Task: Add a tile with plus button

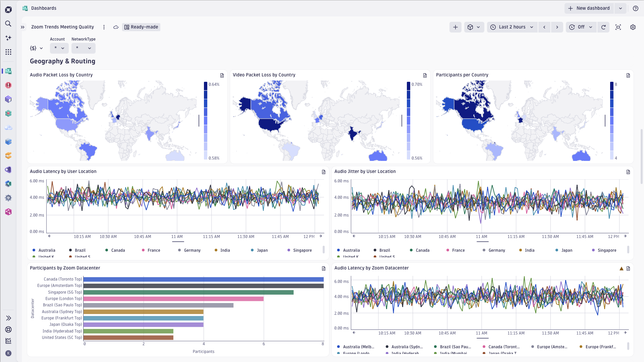Action: [x=455, y=27]
